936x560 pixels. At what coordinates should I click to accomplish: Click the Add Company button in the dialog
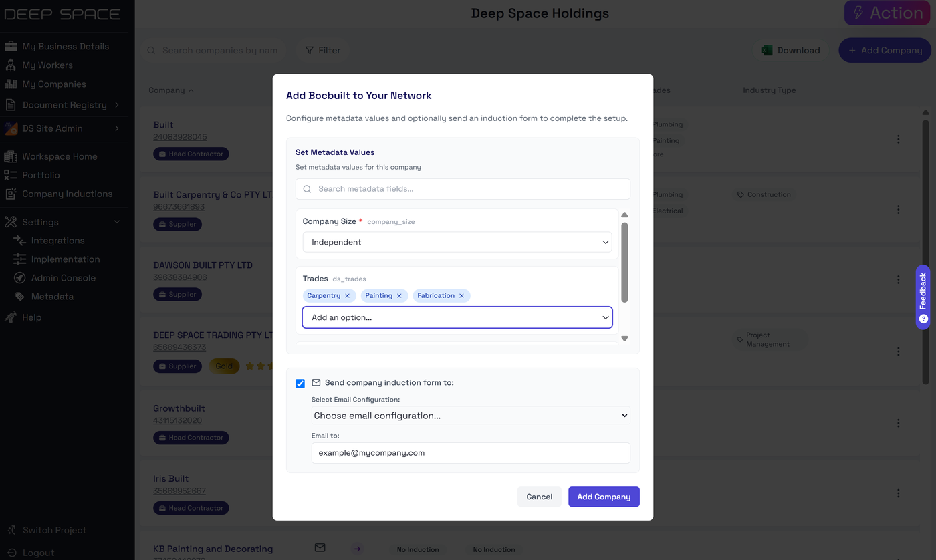tap(604, 497)
